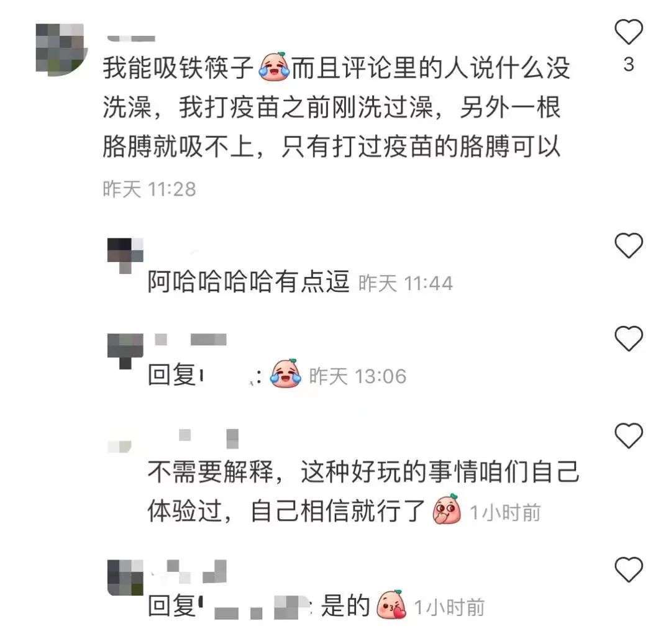
Task: Open the avatar of the '是的' replier
Action: point(125,578)
